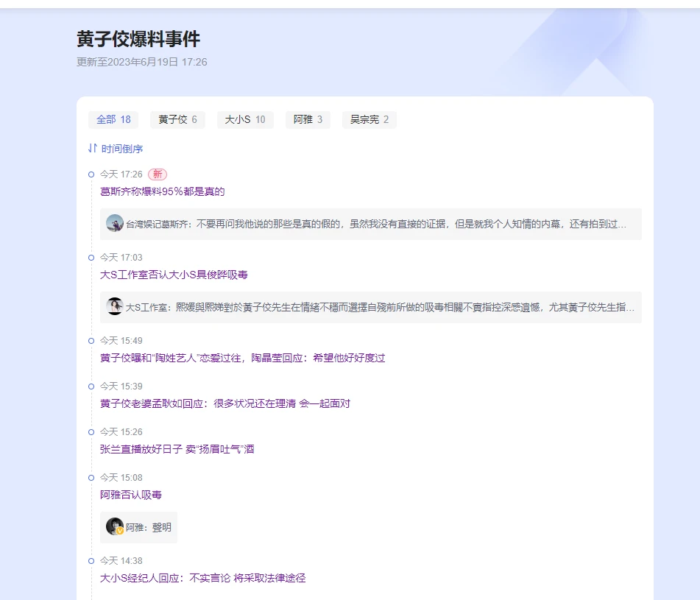Select the 全部 18 filter tab
The height and width of the screenshot is (600, 700).
click(x=113, y=119)
